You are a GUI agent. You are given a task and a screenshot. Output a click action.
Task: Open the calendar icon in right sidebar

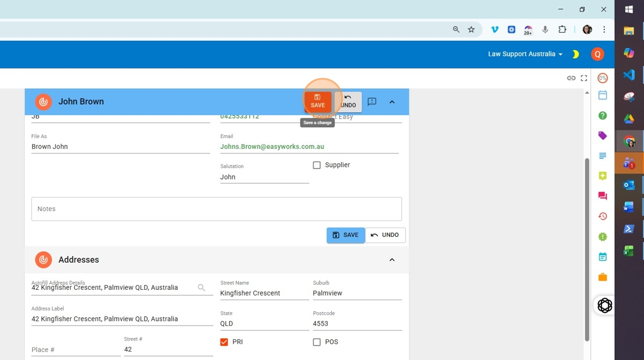(603, 95)
